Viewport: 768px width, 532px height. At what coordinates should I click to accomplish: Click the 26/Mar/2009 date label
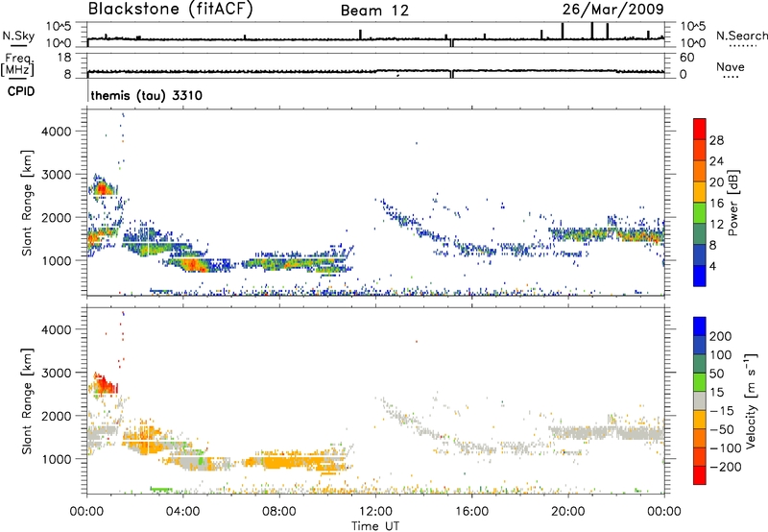[612, 10]
